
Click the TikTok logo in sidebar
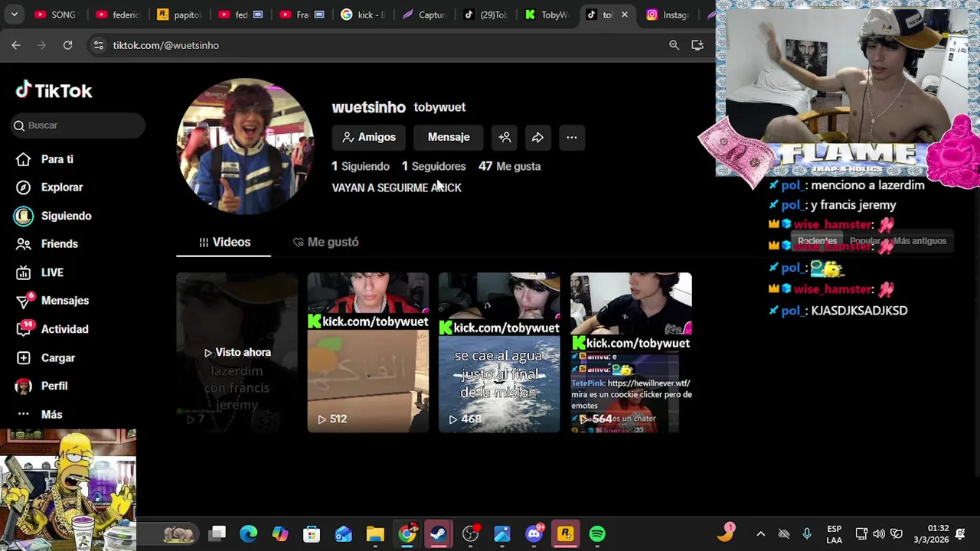[x=54, y=90]
